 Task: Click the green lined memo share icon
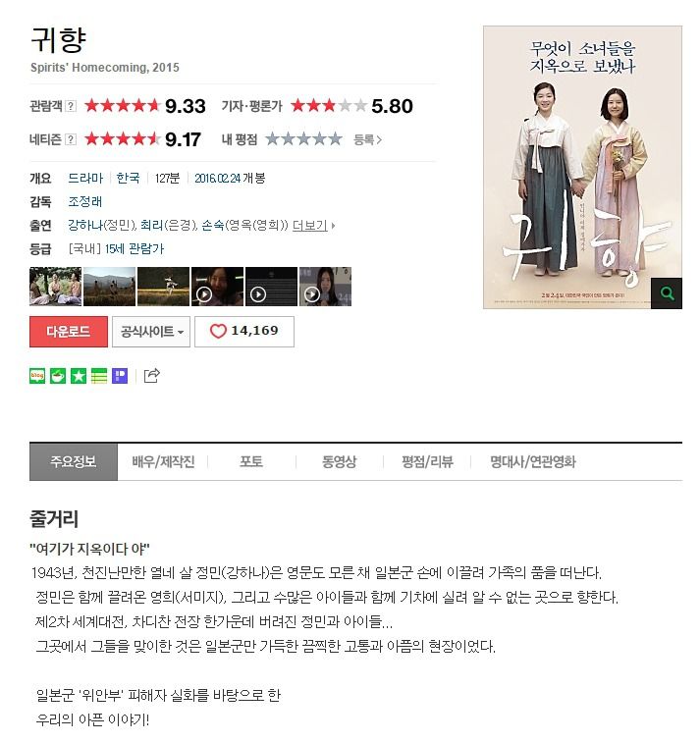pyautogui.click(x=99, y=376)
